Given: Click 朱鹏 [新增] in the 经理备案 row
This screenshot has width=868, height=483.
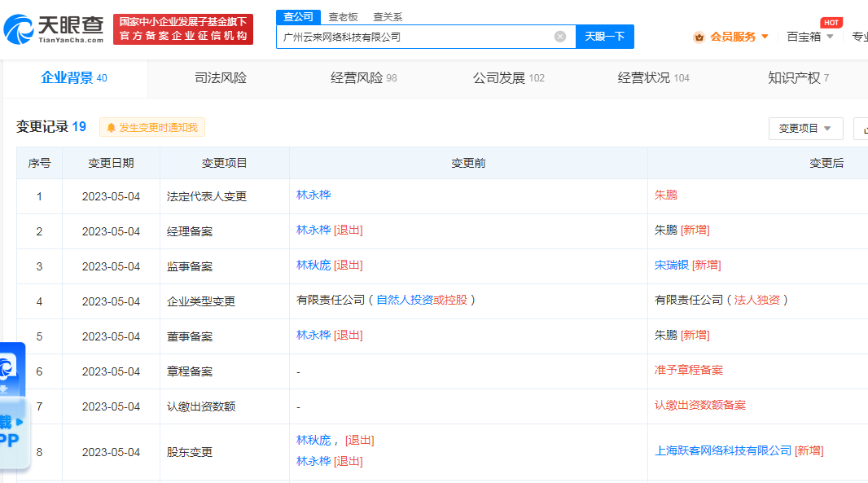Looking at the screenshot, I should coord(682,230).
